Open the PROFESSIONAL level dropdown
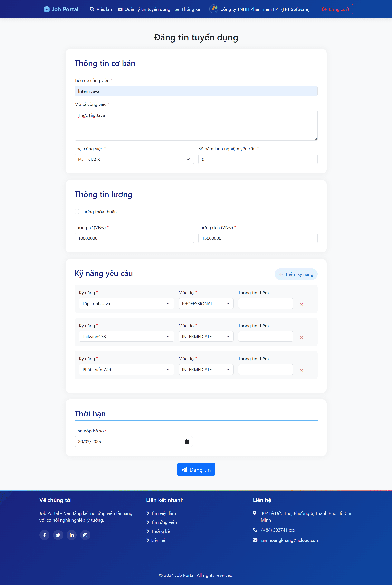 click(x=206, y=303)
